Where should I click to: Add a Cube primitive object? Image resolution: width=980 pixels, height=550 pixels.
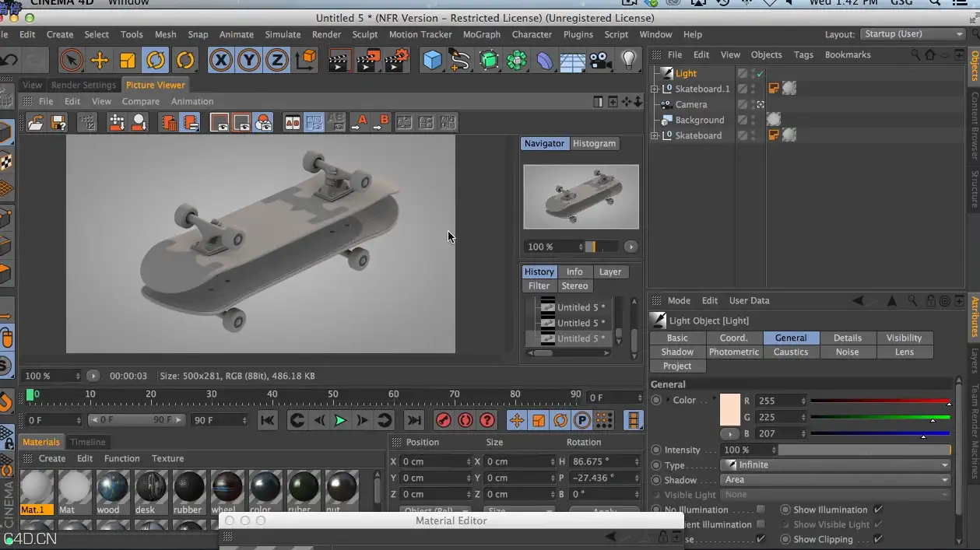[433, 60]
